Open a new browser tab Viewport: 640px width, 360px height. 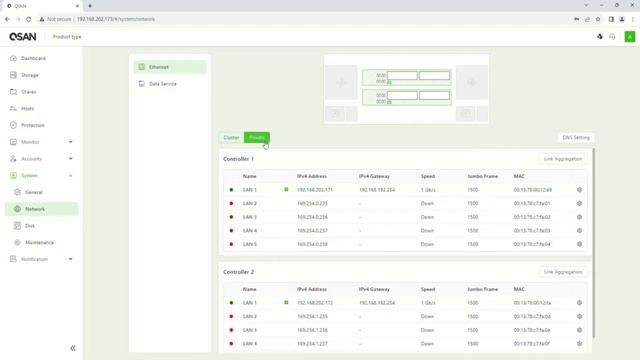point(90,6)
